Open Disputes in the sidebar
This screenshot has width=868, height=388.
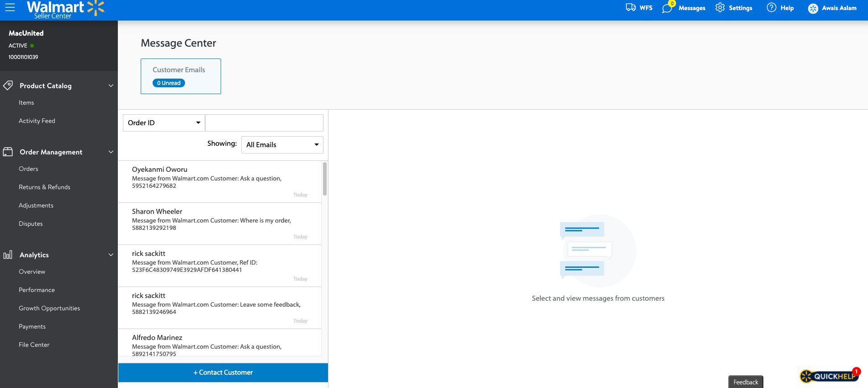coord(31,224)
